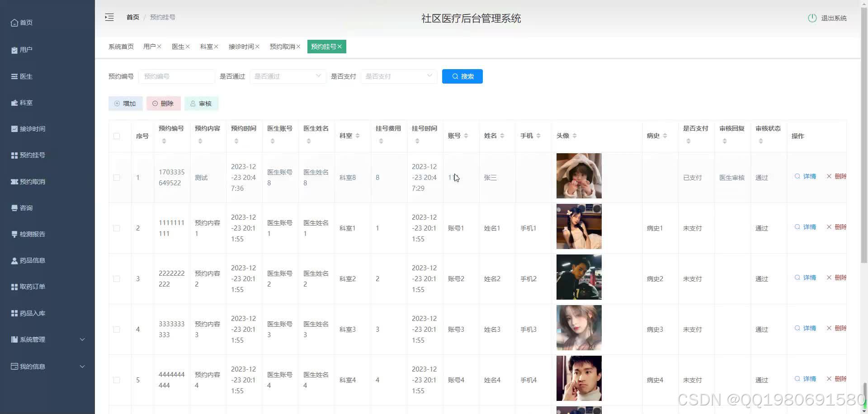Click the 科室 sidebar icon
This screenshot has width=868, height=414.
[x=14, y=103]
